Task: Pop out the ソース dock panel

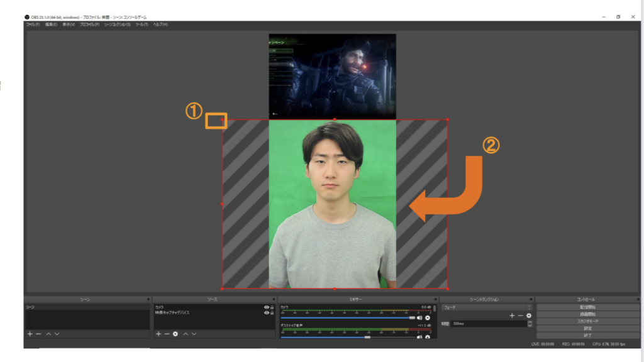Action: pos(274,299)
